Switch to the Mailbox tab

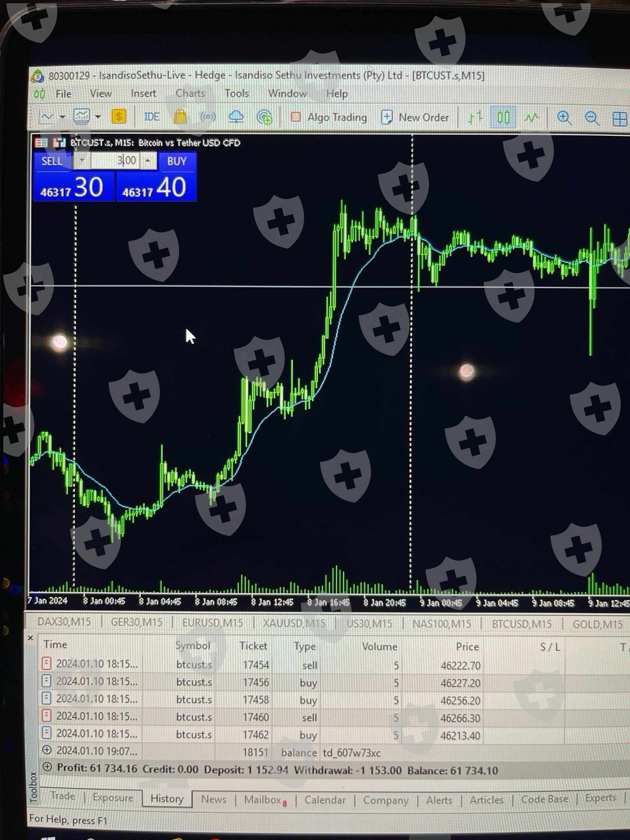262,799
